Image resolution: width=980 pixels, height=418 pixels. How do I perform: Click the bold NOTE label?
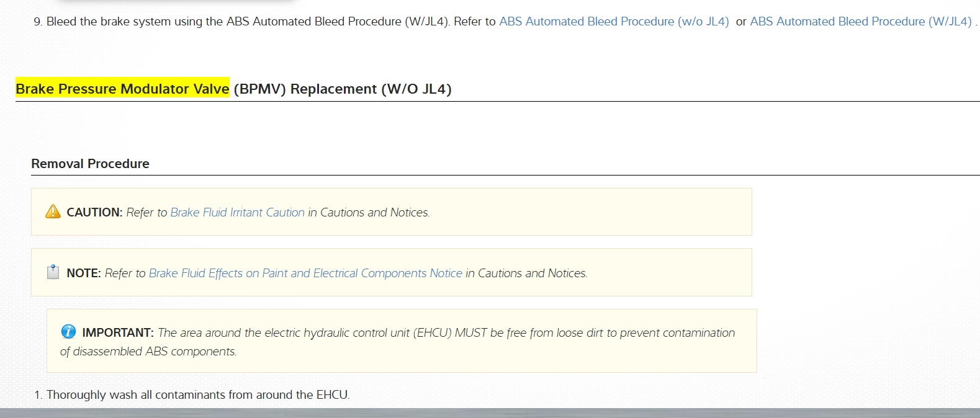pyautogui.click(x=84, y=273)
